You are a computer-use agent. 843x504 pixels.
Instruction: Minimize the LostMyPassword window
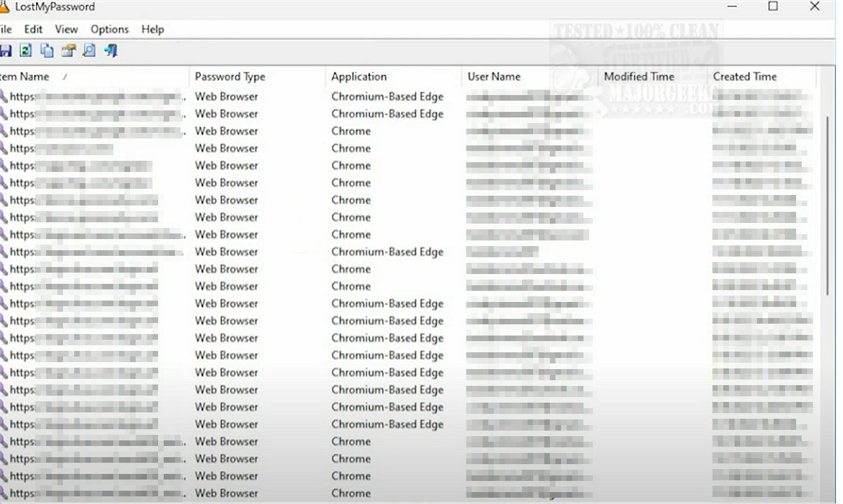(x=732, y=6)
